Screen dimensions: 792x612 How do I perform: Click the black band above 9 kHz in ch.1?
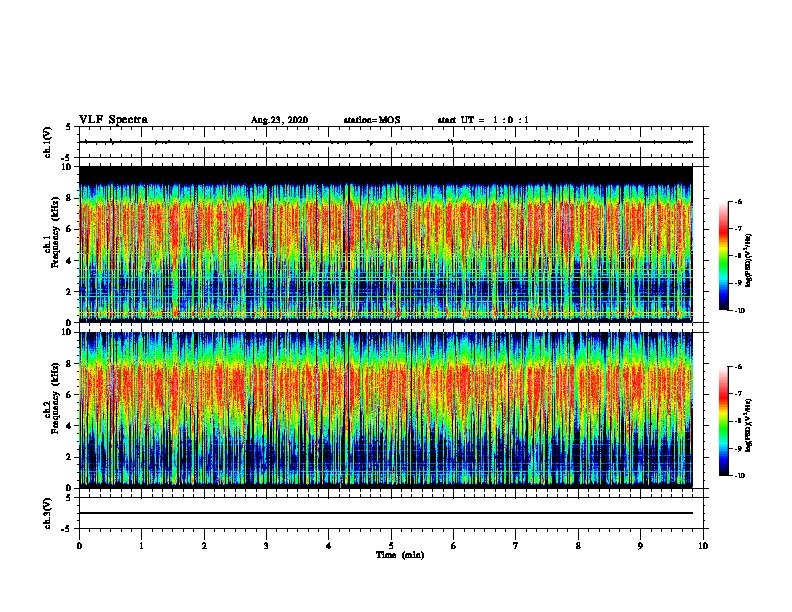click(386, 174)
